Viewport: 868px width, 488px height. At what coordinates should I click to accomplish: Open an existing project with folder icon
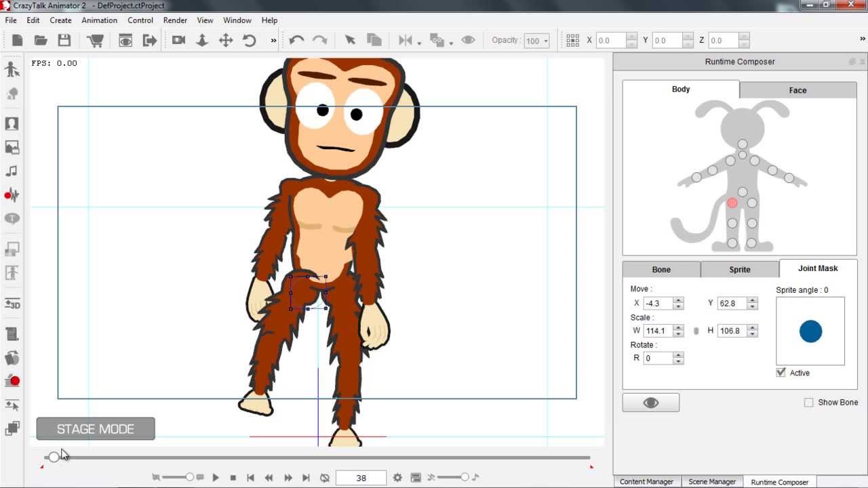(41, 41)
